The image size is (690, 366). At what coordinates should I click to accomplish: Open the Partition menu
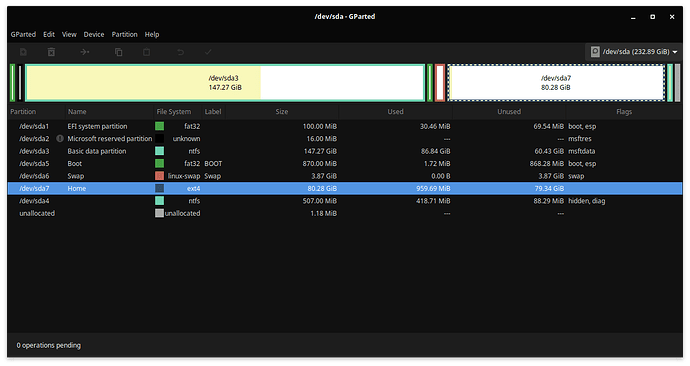[x=125, y=34]
